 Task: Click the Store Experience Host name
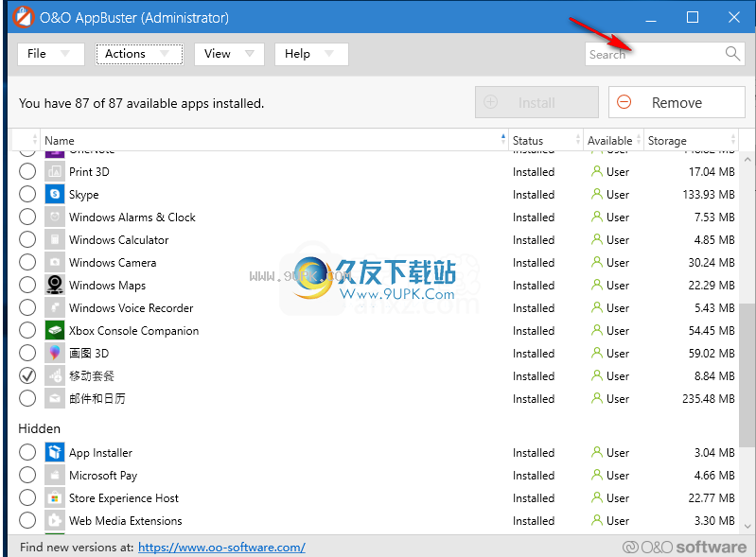(x=123, y=498)
